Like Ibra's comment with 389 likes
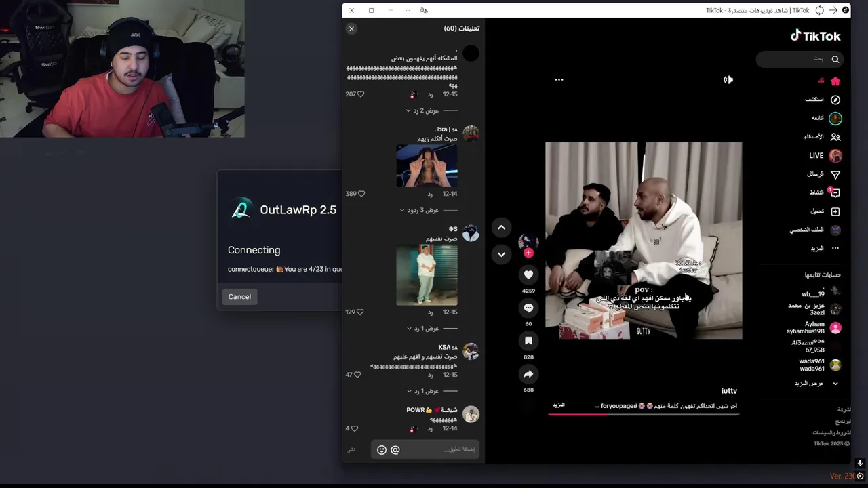 (x=360, y=194)
